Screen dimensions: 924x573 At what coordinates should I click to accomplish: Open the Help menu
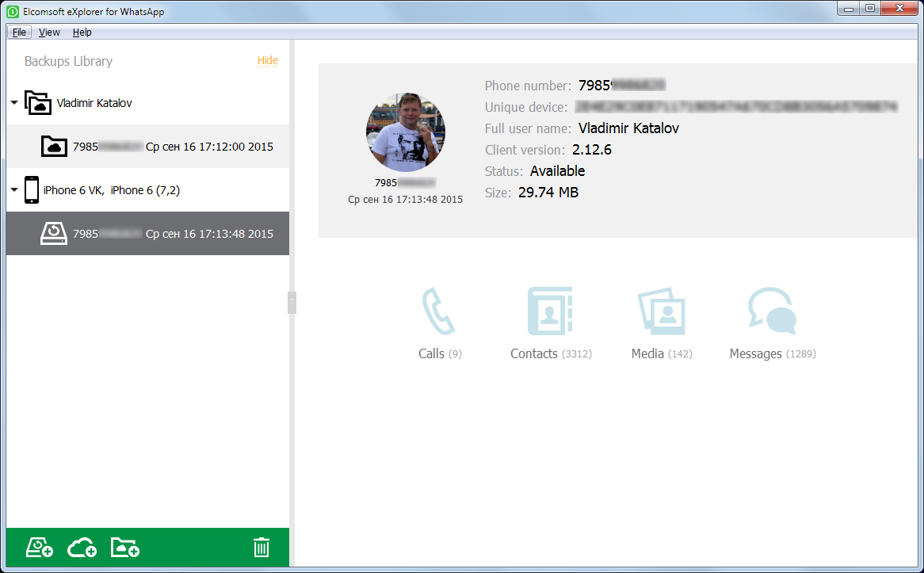(82, 32)
